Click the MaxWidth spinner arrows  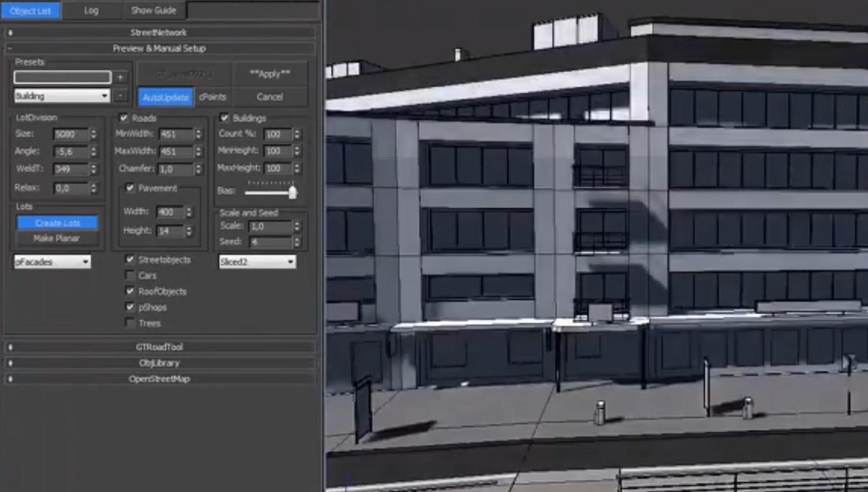coord(198,151)
